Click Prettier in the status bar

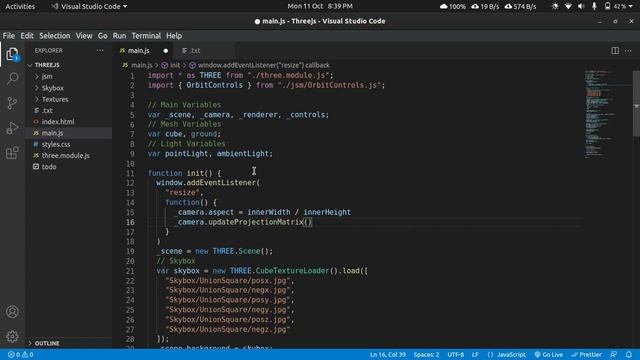(587, 355)
